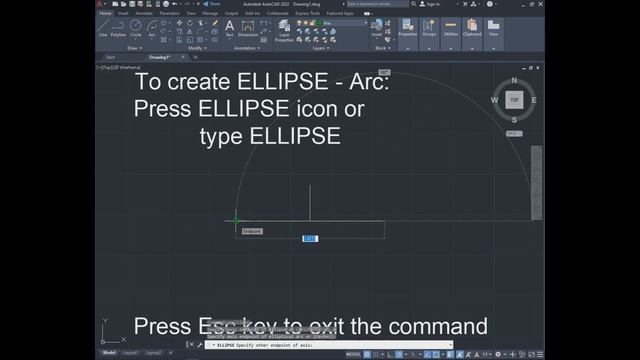Click the Mirror tool icon
640x360 pixels.
click(x=190, y=31)
